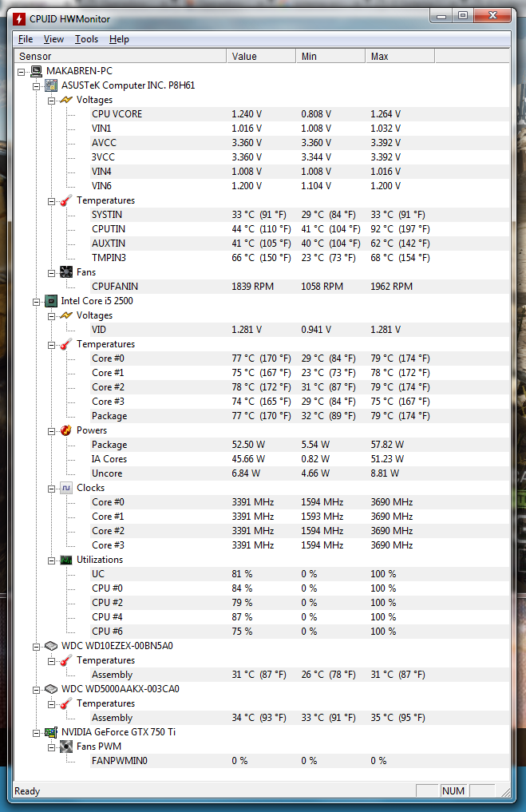Click the 52.50 W package power value

coord(248,444)
